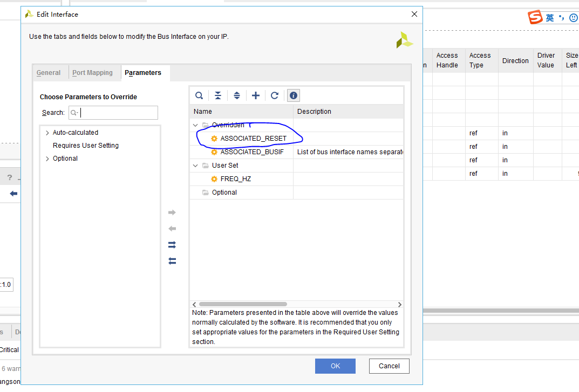Image resolution: width=579 pixels, height=392 pixels.
Task: Expand all parameter groups with the expand icon
Action: click(237, 95)
